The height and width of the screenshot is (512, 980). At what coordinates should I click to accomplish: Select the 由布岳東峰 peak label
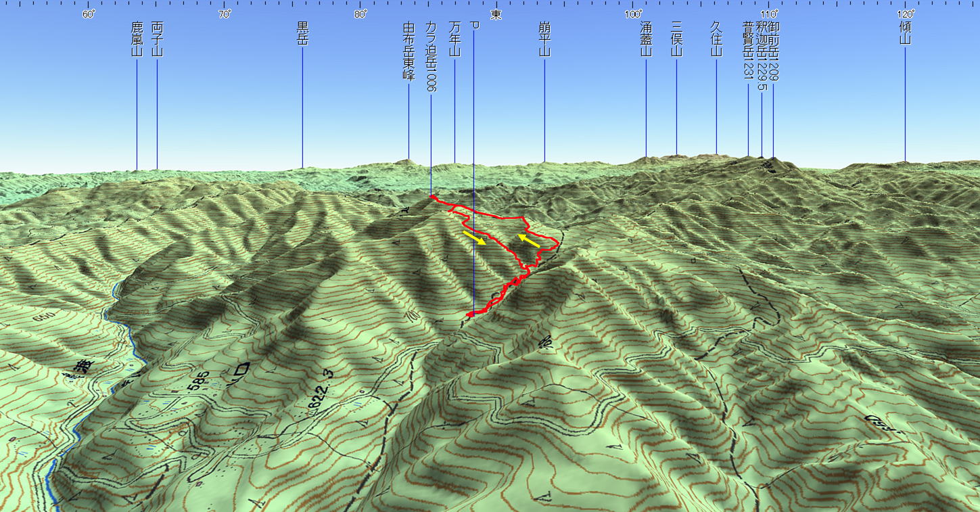point(409,51)
